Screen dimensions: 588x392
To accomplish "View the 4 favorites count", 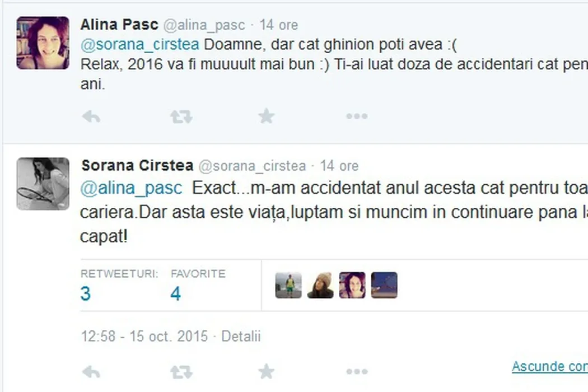I will click(x=175, y=293).
